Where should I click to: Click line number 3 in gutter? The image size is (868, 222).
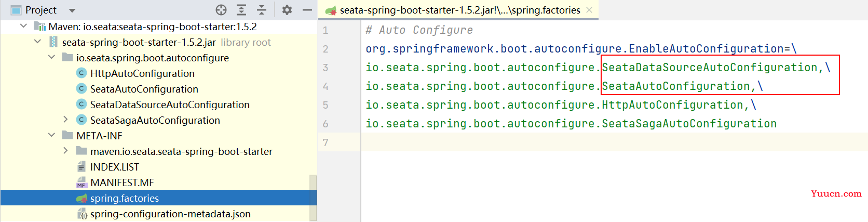click(x=325, y=68)
